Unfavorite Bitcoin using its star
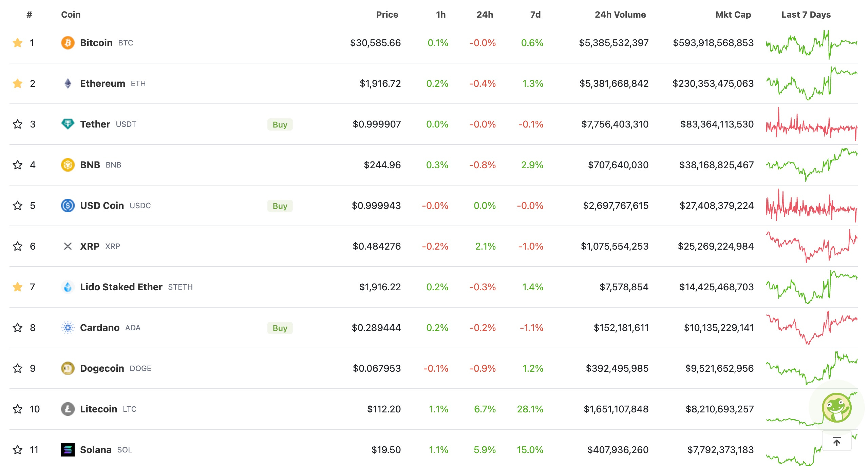Image resolution: width=868 pixels, height=466 pixels. point(17,43)
